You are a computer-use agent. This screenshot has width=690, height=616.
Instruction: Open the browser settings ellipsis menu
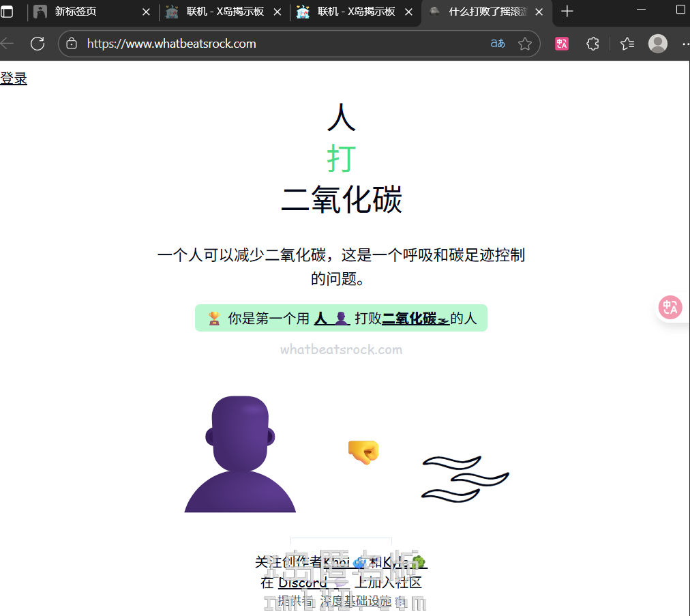(686, 44)
